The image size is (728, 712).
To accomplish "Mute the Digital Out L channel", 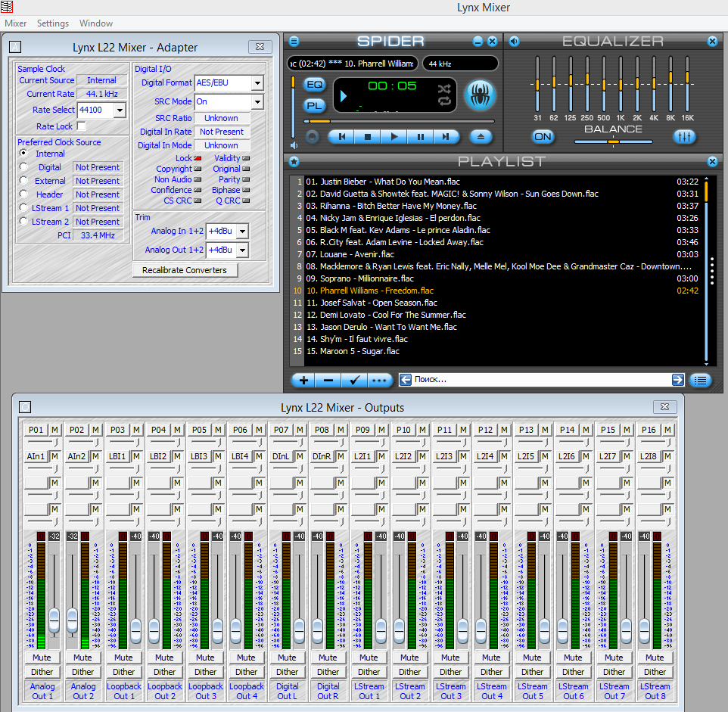I will click(x=287, y=658).
